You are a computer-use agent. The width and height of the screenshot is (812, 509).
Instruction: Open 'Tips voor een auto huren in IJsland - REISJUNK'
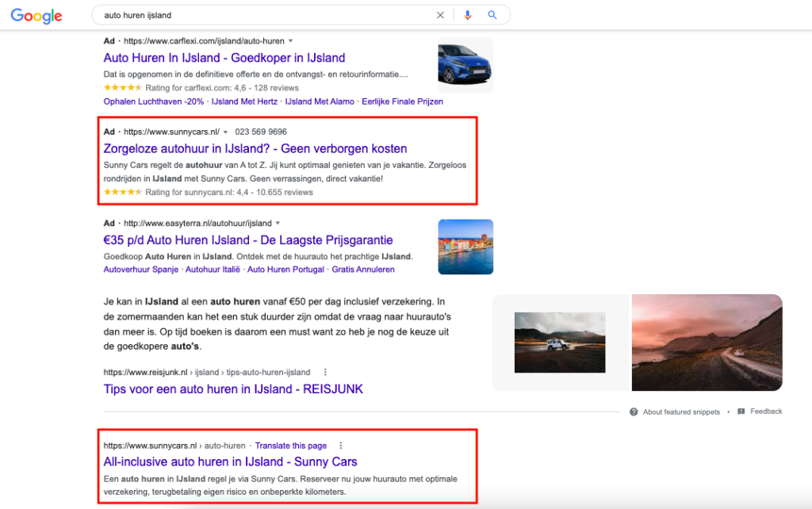pyautogui.click(x=233, y=389)
